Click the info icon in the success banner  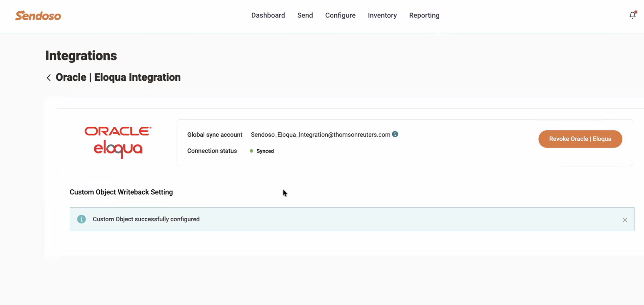pyautogui.click(x=81, y=219)
